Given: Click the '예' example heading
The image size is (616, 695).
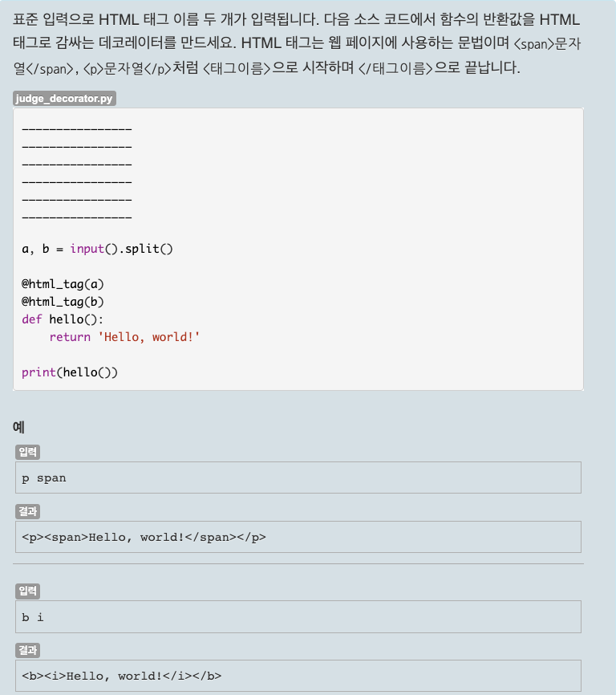Looking at the screenshot, I should click(18, 427).
